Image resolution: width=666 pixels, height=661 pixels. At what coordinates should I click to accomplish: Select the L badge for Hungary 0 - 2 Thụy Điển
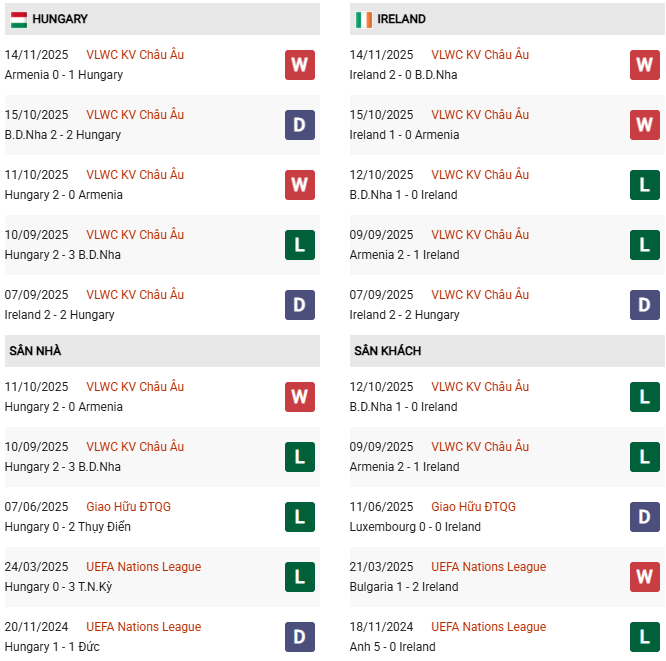click(x=300, y=517)
